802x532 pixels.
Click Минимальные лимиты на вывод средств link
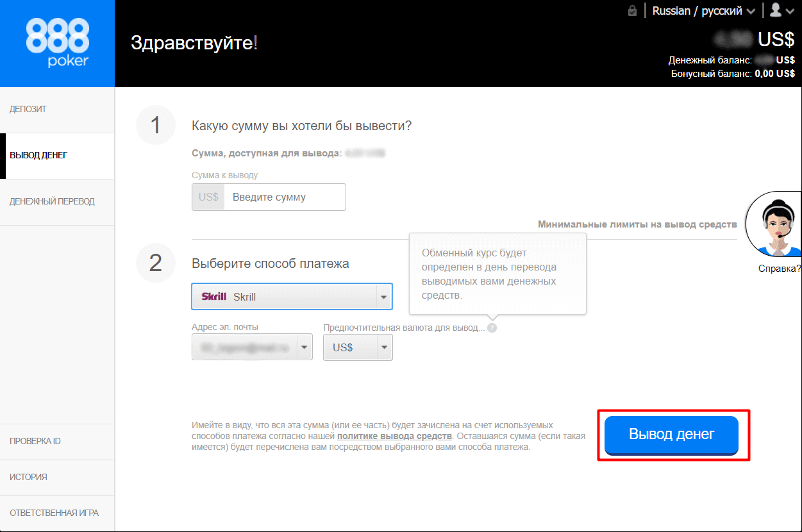tap(637, 225)
